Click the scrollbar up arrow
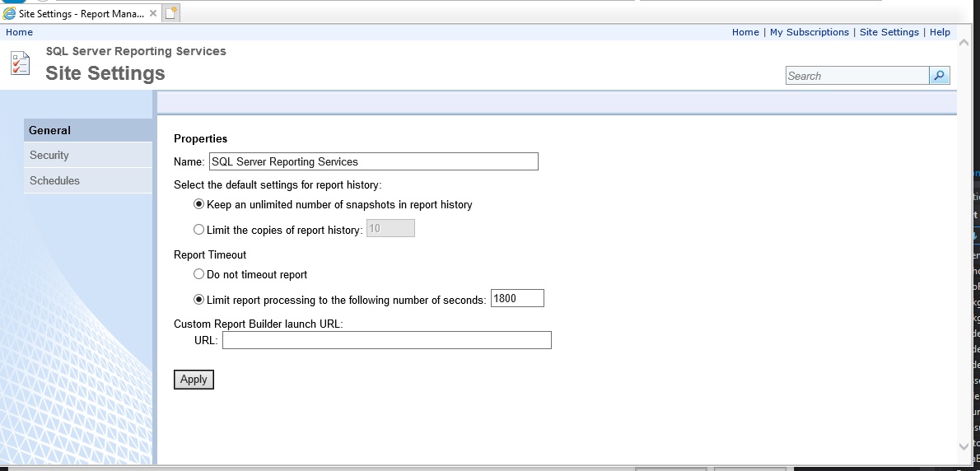Image resolution: width=980 pixels, height=471 pixels. [x=964, y=43]
